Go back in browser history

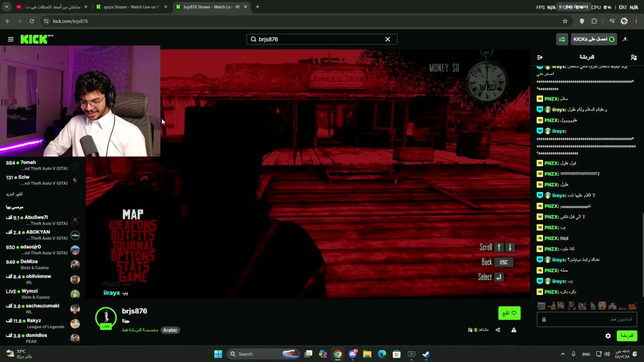pos(8,21)
